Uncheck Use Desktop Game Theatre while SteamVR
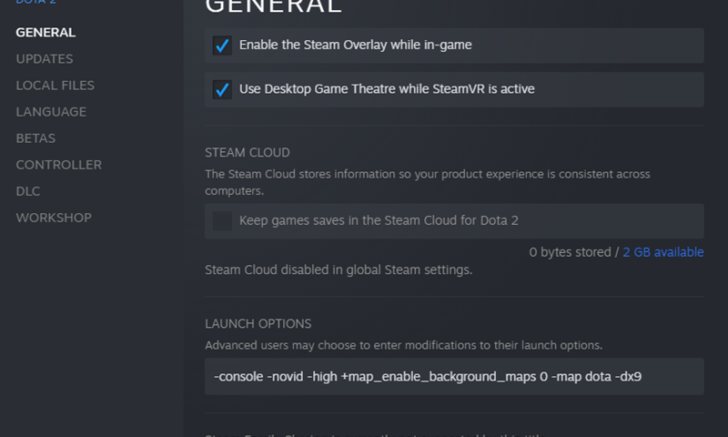The image size is (728, 437). (x=222, y=89)
